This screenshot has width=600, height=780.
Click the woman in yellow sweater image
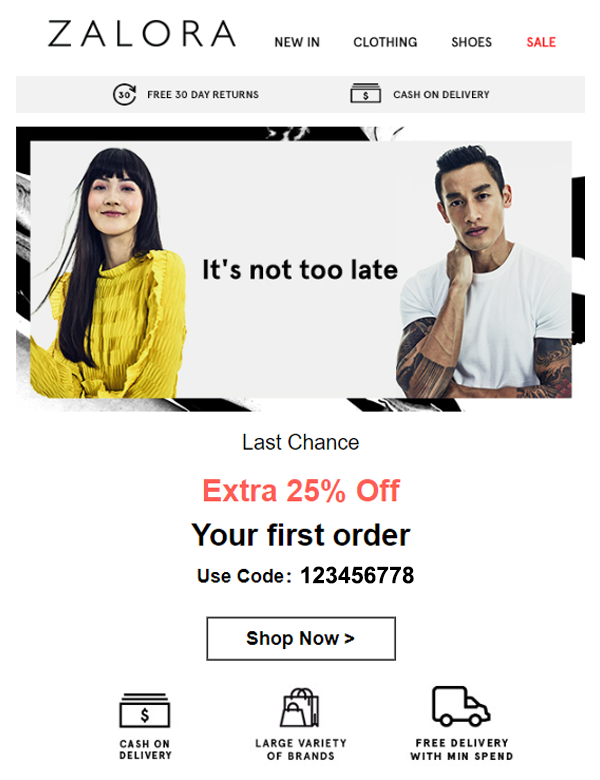(x=107, y=273)
